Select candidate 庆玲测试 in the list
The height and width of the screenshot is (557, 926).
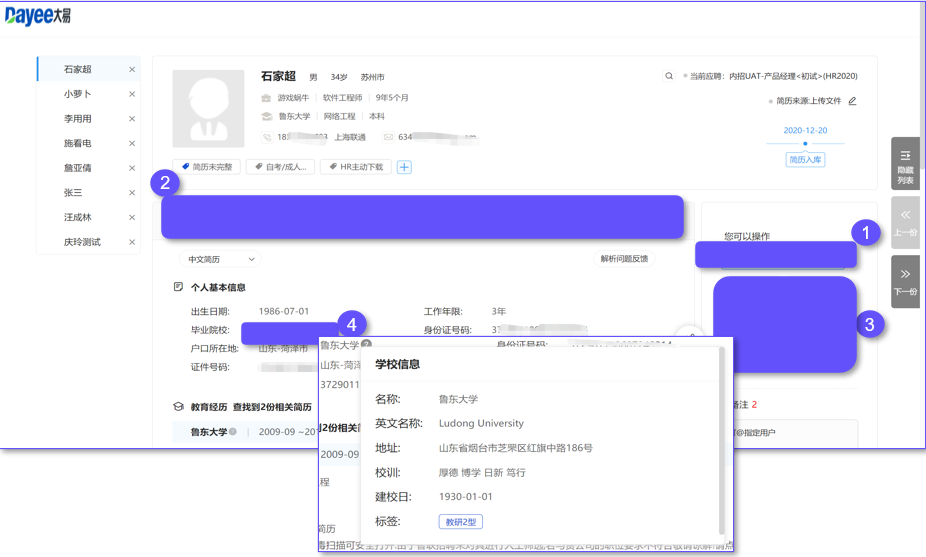(x=82, y=242)
